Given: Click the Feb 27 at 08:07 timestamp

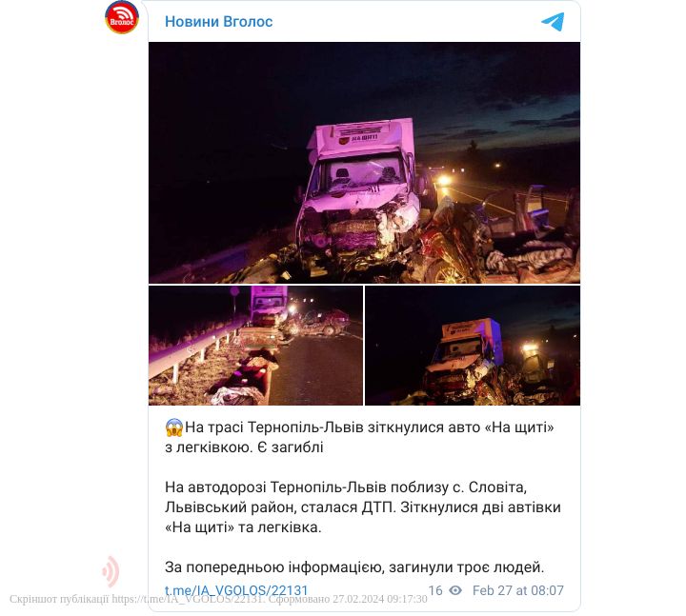Looking at the screenshot, I should click(x=518, y=590).
